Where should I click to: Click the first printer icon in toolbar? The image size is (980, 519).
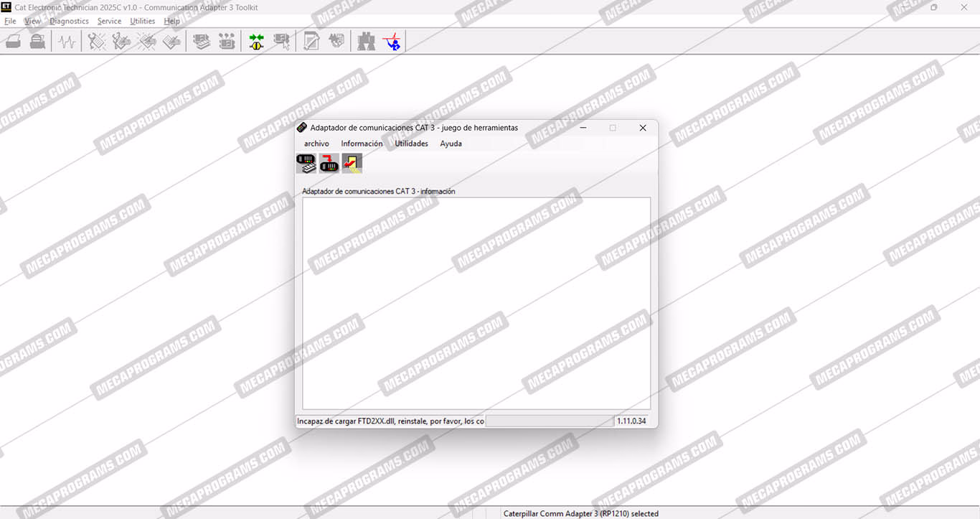click(x=14, y=42)
